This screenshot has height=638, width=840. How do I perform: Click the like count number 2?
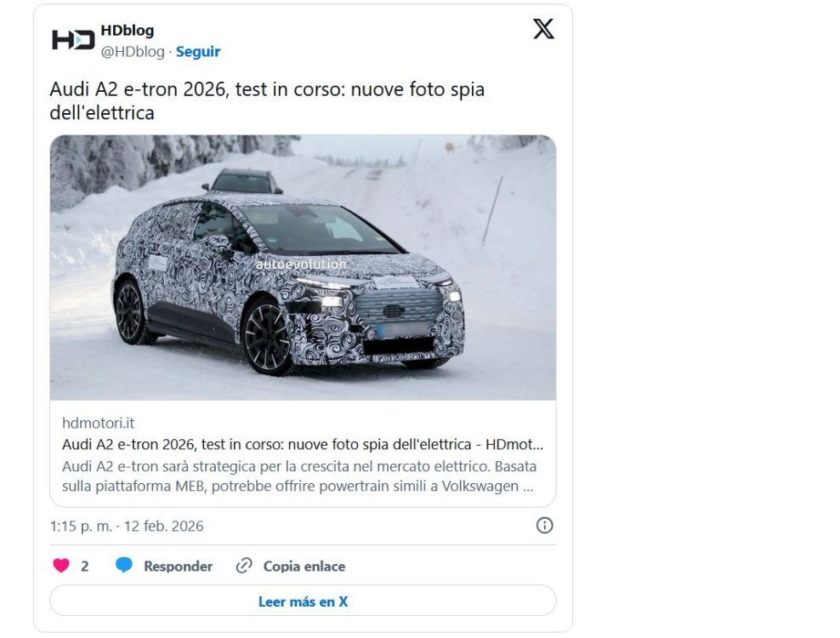84,566
